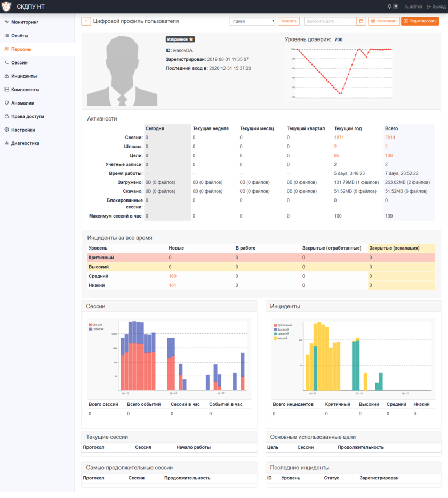This screenshot has width=448, height=498.
Task: Click the Выход logout link
Action: 436,6
